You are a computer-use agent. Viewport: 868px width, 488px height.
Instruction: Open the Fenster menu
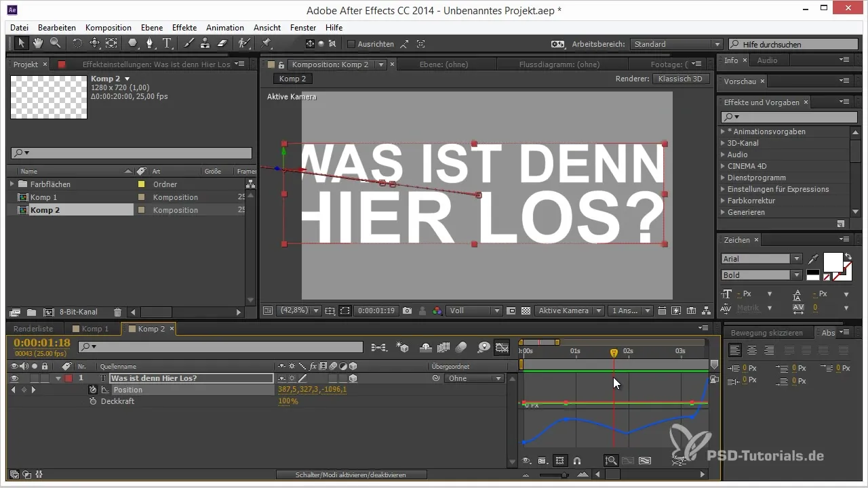pos(303,28)
